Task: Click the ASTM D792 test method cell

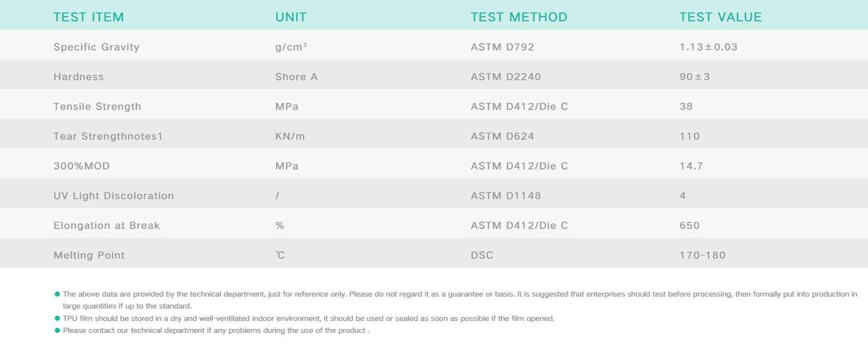Action: [x=502, y=47]
